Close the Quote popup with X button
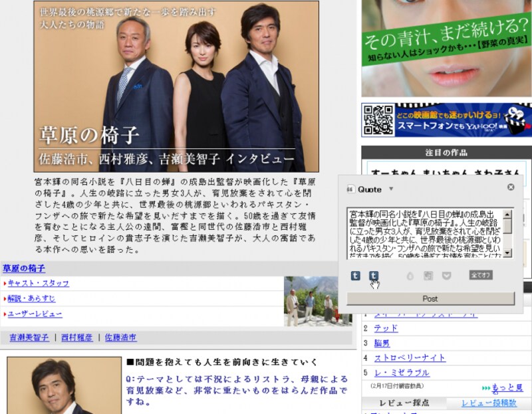Viewport: 532px width, 414px height. click(x=511, y=187)
